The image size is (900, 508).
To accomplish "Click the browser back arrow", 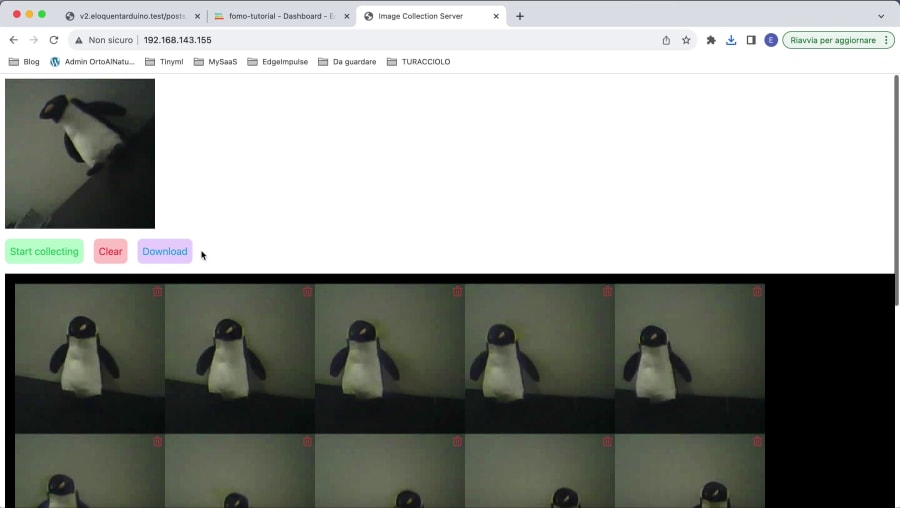I will click(14, 40).
